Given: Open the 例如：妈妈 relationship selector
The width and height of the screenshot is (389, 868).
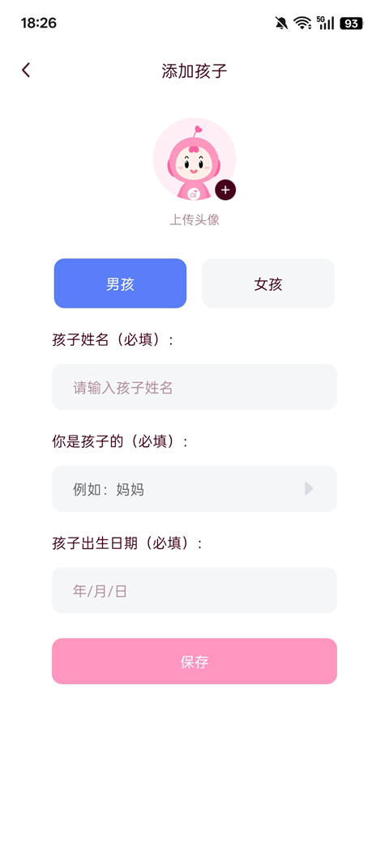Looking at the screenshot, I should tap(194, 489).
